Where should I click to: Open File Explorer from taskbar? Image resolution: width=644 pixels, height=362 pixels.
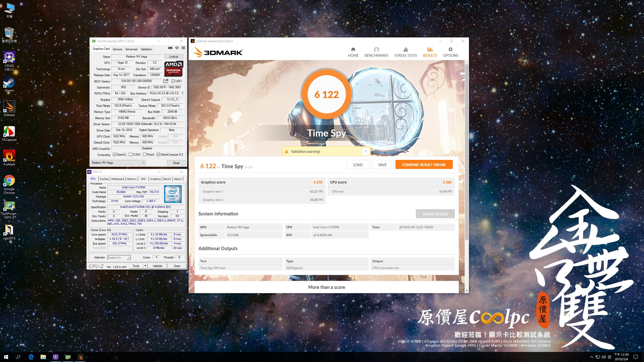click(x=43, y=357)
